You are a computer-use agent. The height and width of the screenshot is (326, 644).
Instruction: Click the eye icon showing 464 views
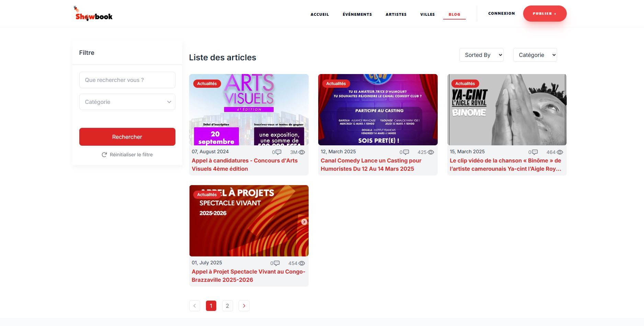coord(560,152)
